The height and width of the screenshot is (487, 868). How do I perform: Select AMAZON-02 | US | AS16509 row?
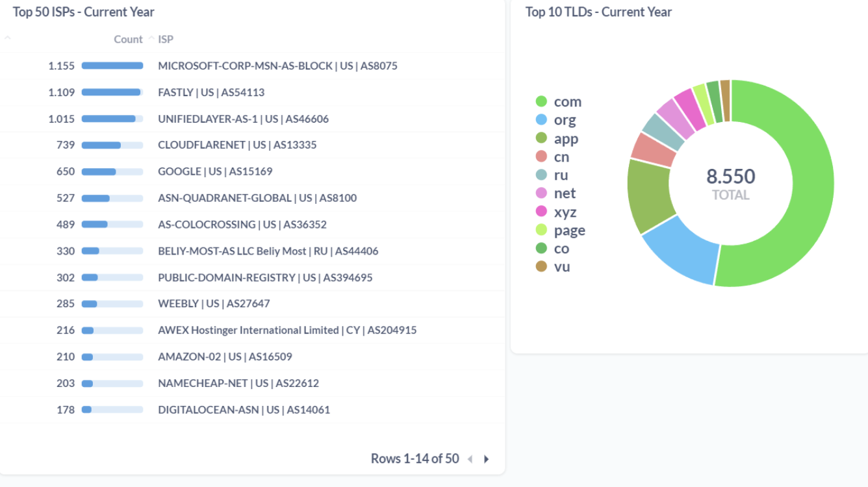click(x=252, y=356)
